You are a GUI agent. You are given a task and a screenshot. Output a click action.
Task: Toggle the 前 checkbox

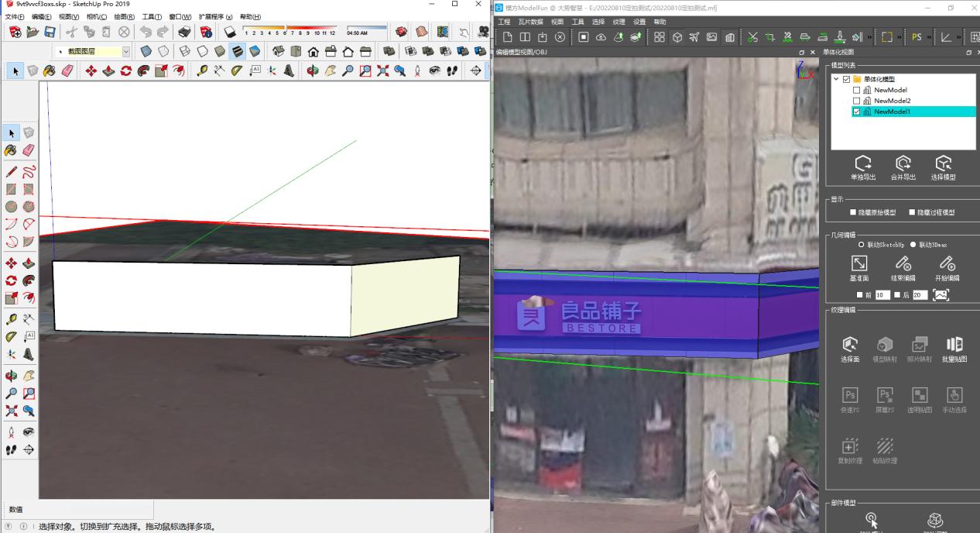point(860,294)
